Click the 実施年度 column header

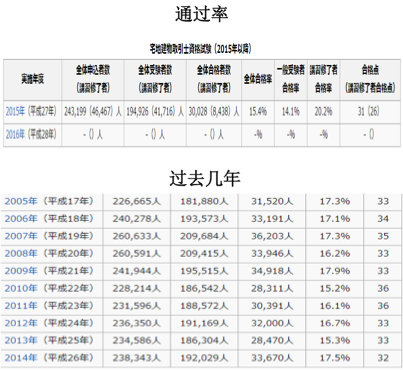(32, 79)
